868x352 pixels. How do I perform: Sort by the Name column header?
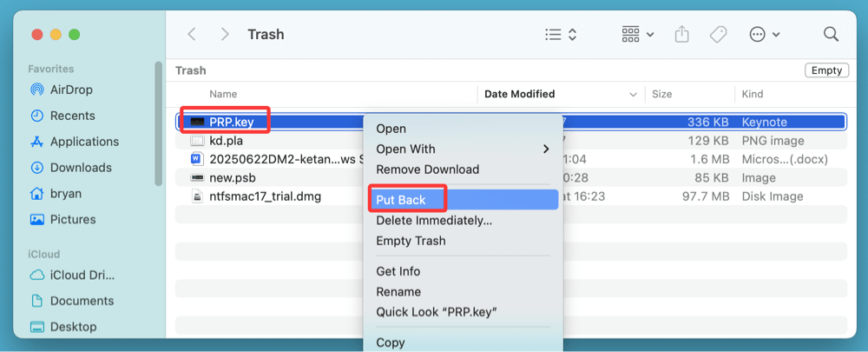[223, 94]
